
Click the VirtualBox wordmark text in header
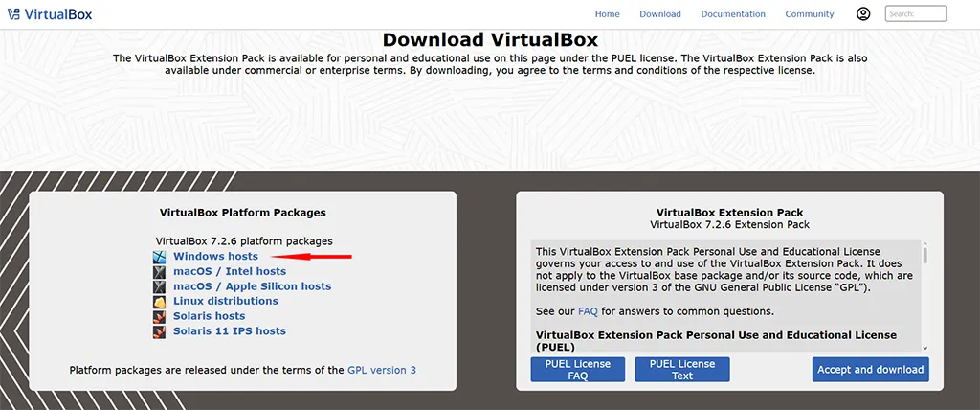pos(58,13)
